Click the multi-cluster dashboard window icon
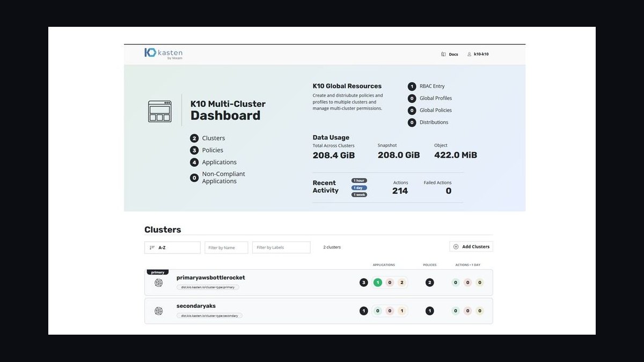The image size is (644, 362). [160, 111]
